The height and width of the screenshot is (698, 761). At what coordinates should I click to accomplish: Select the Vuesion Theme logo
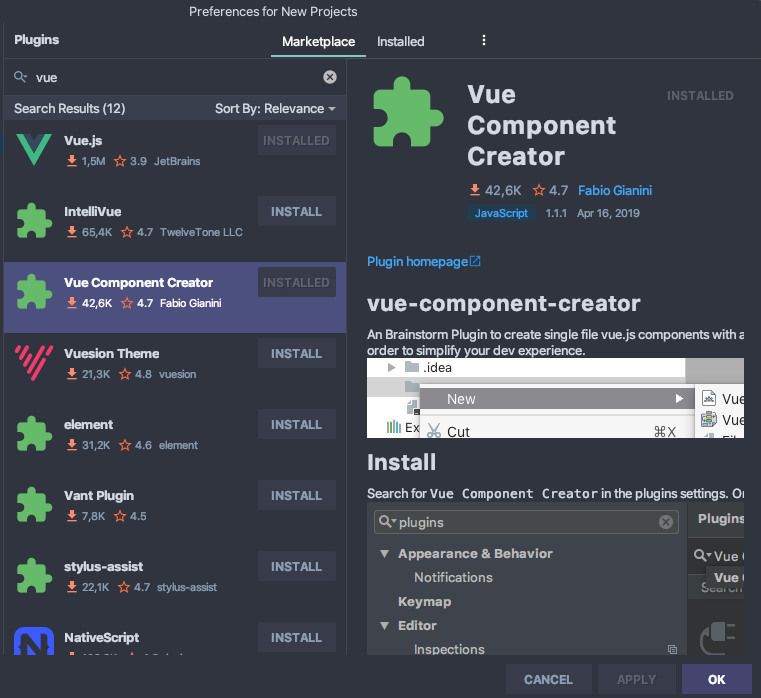(33, 363)
